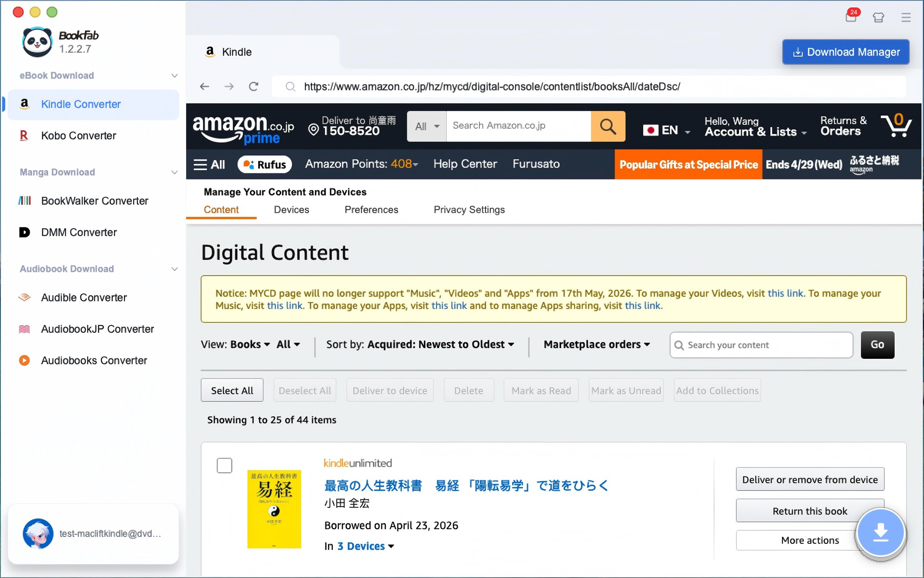The image size is (924, 578).
Task: Click the URL address bar
Action: [589, 86]
